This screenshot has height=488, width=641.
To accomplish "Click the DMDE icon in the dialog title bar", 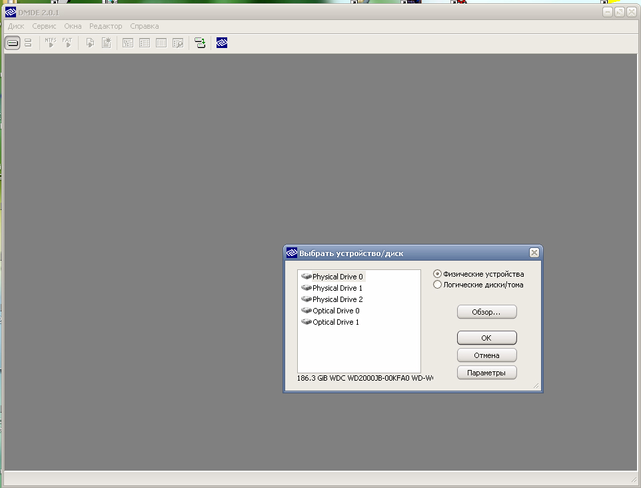I will 291,253.
